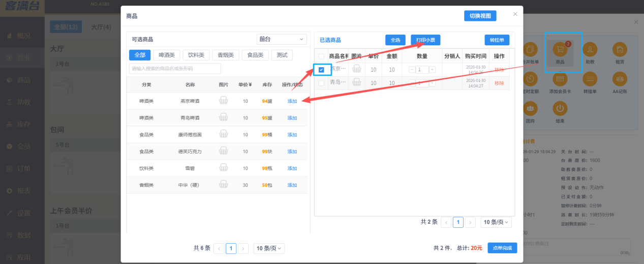Click the 切换视图 button
The width and height of the screenshot is (644, 264).
pos(480,16)
